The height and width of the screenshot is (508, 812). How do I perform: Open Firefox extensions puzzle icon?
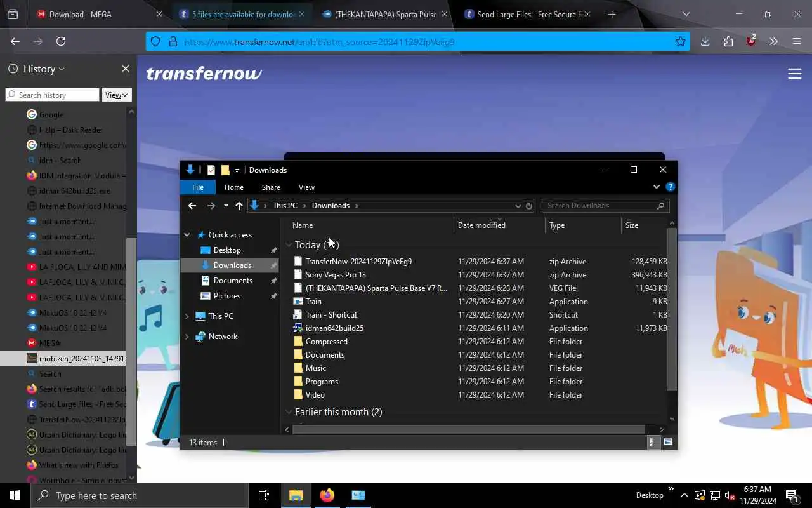click(728, 41)
